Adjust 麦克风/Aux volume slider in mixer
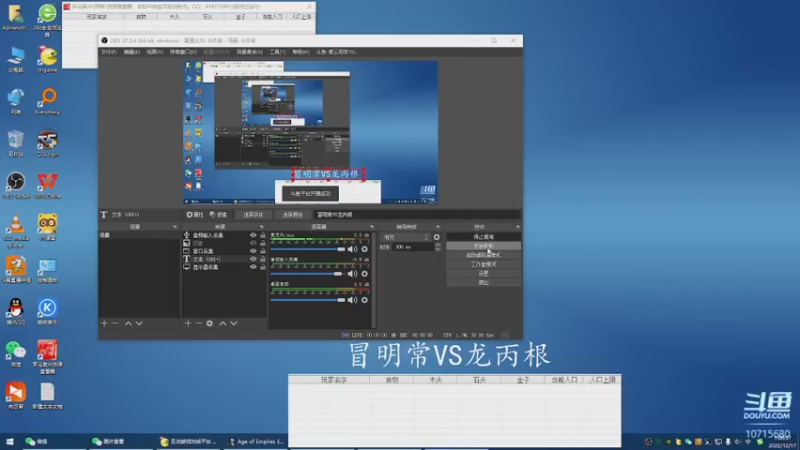Viewport: 800px width, 450px height. (308, 249)
